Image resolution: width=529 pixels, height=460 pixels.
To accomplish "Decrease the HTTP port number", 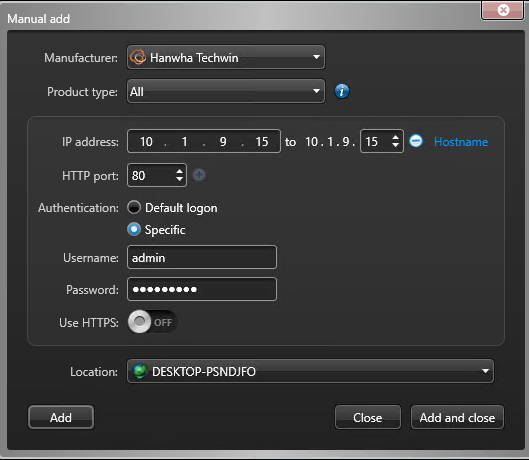I will point(179,179).
